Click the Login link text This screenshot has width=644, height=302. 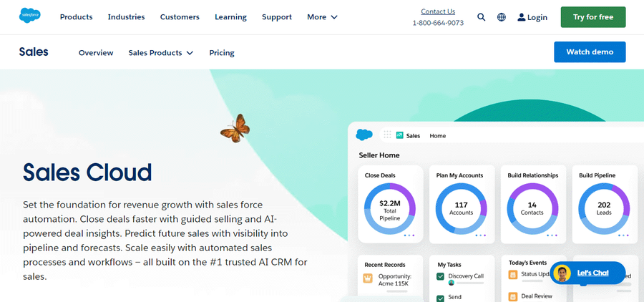click(x=537, y=17)
